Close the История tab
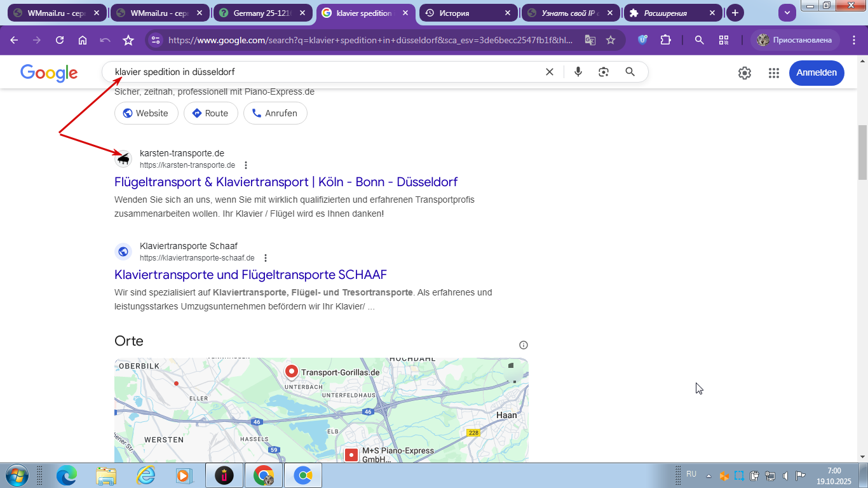Screen dimensions: 868x488 point(508,13)
